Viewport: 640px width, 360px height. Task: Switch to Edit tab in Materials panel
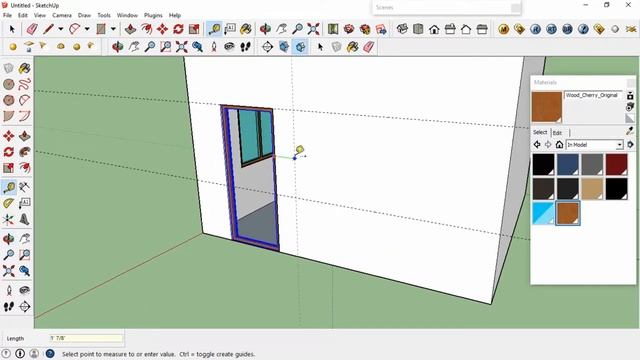pyautogui.click(x=558, y=133)
